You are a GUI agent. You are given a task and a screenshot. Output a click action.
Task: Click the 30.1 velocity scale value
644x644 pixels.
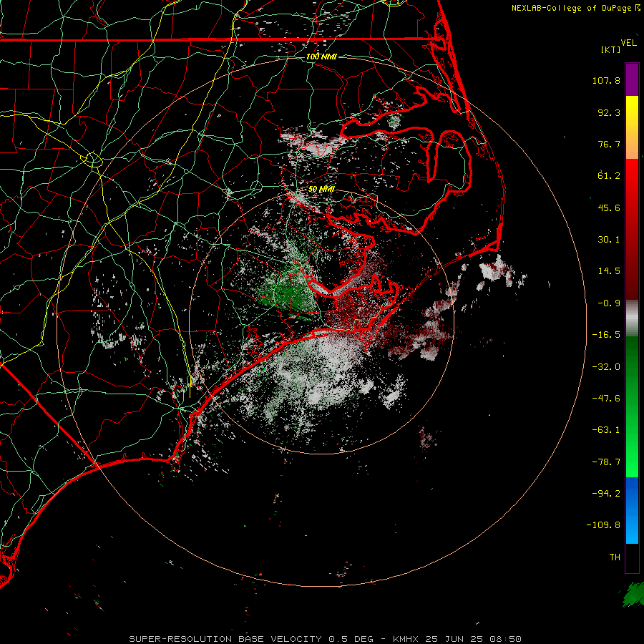pyautogui.click(x=609, y=240)
